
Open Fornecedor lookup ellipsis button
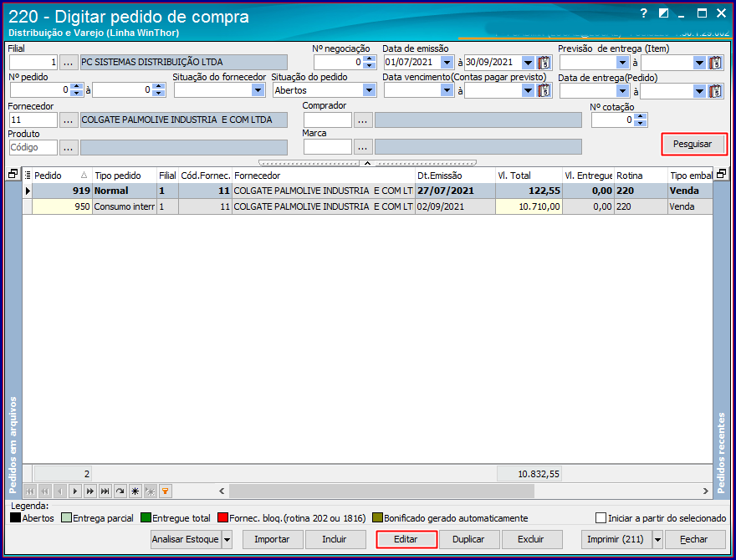point(69,120)
